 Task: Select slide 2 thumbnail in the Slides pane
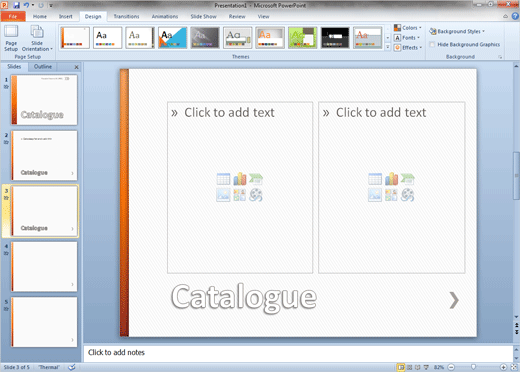coord(44,155)
